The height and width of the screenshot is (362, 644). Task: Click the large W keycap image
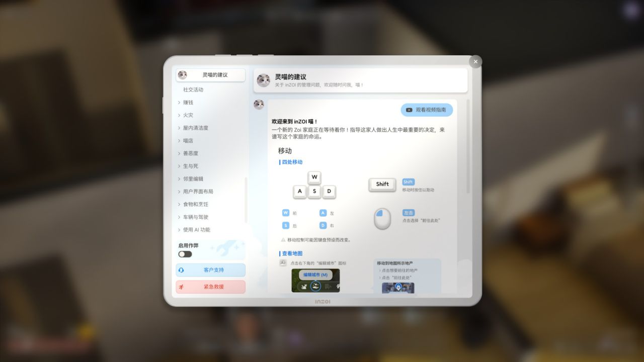pos(314,177)
